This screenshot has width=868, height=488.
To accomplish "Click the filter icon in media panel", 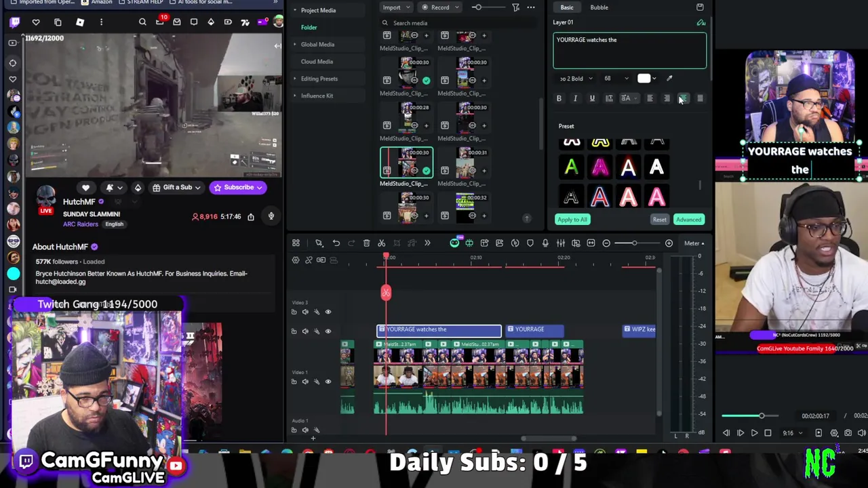I will [x=515, y=7].
